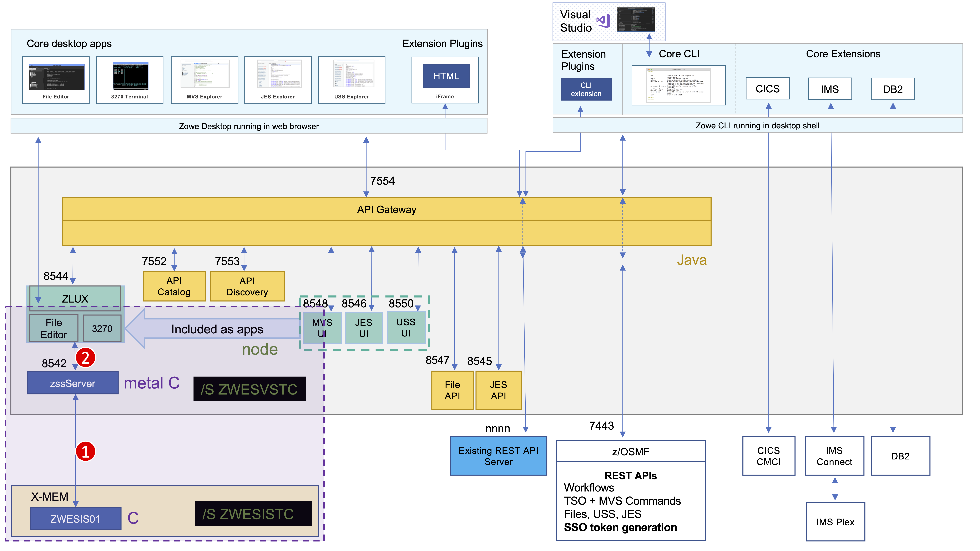The image size is (980, 551).
Task: Select the File API box
Action: click(x=452, y=390)
